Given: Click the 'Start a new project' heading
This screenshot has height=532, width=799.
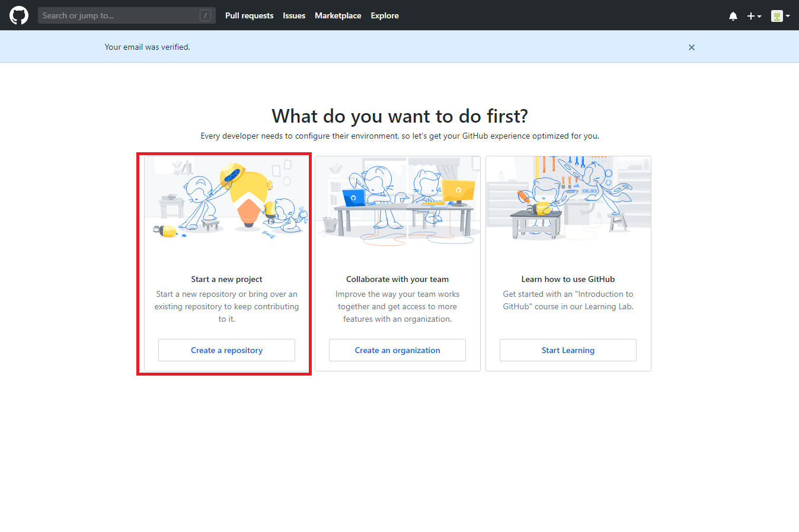Looking at the screenshot, I should [x=226, y=279].
